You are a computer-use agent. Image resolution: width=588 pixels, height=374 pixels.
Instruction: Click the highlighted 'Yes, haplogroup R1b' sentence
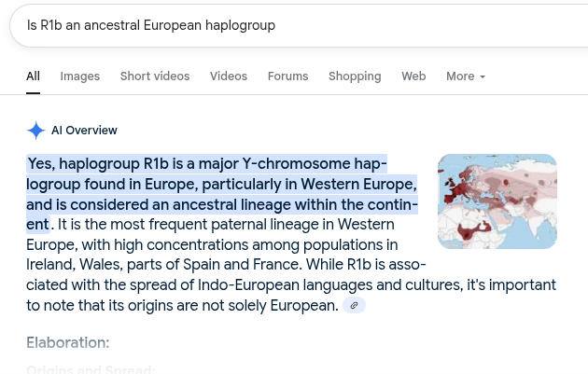205,164
